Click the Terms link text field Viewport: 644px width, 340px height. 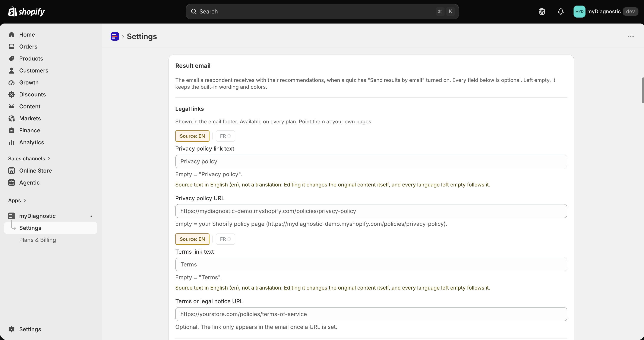coord(371,265)
